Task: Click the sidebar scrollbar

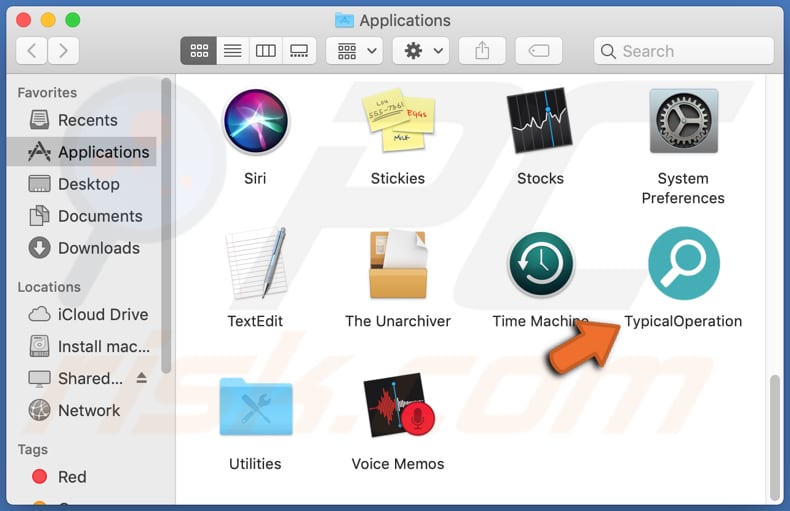Action: point(166,225)
